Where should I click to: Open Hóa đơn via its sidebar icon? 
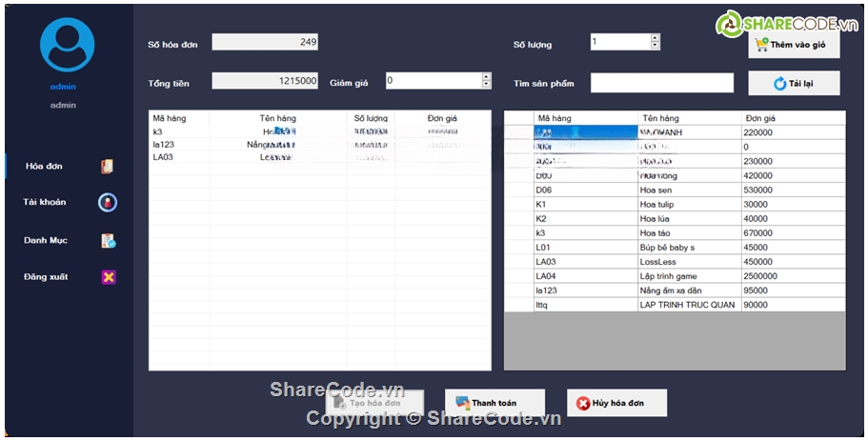[x=108, y=166]
